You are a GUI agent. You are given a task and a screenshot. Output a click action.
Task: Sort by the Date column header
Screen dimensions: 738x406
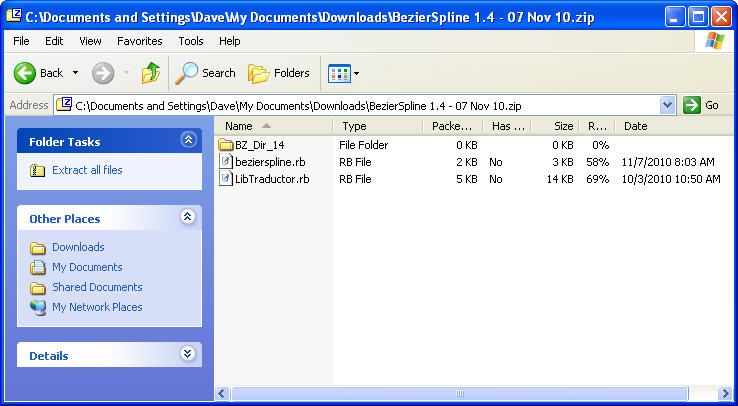(x=673, y=126)
